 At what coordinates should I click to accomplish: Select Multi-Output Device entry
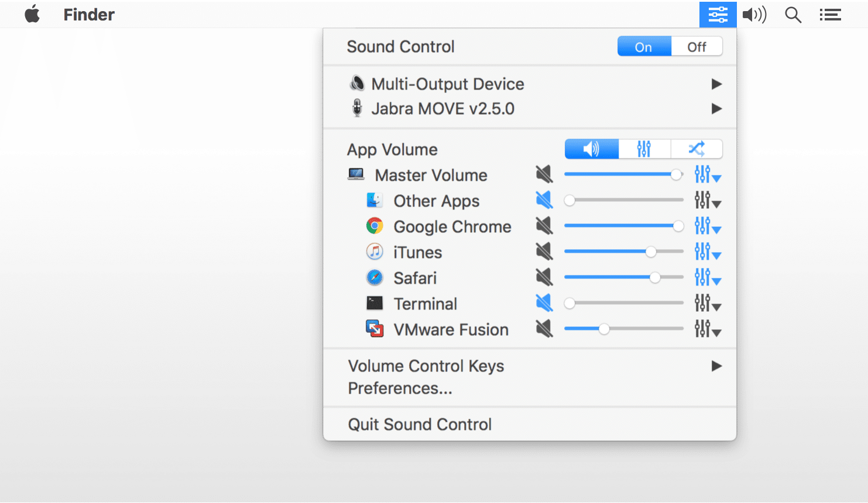tap(530, 84)
